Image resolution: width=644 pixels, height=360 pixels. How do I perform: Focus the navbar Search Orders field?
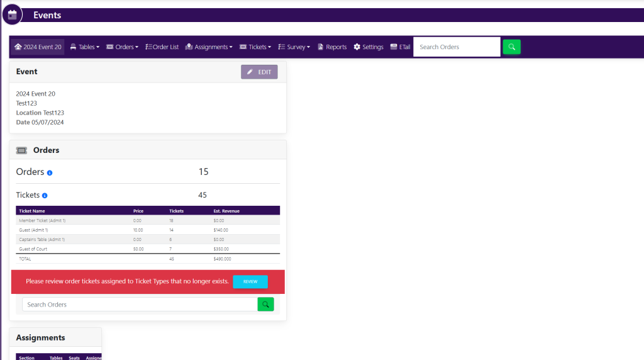tap(457, 47)
